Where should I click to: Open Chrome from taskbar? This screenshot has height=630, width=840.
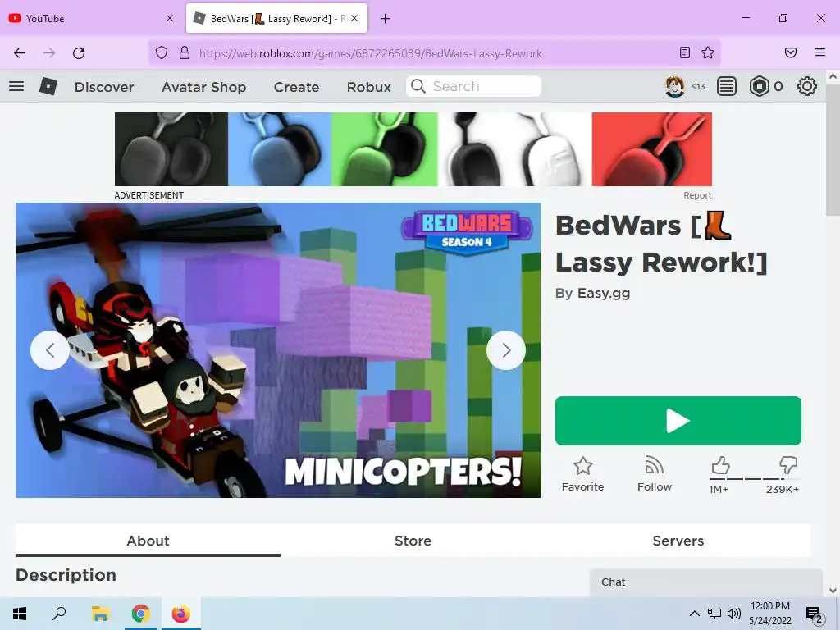click(141, 614)
